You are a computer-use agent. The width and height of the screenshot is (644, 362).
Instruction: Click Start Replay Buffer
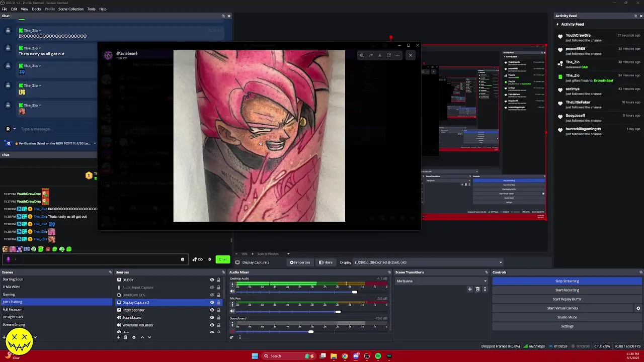567,299
